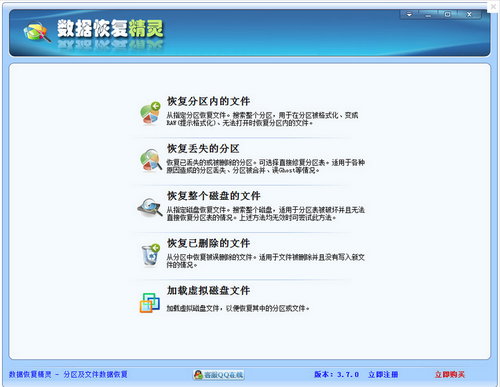Click the app logo icon in the header
The width and height of the screenshot is (500, 387).
pyautogui.click(x=37, y=32)
